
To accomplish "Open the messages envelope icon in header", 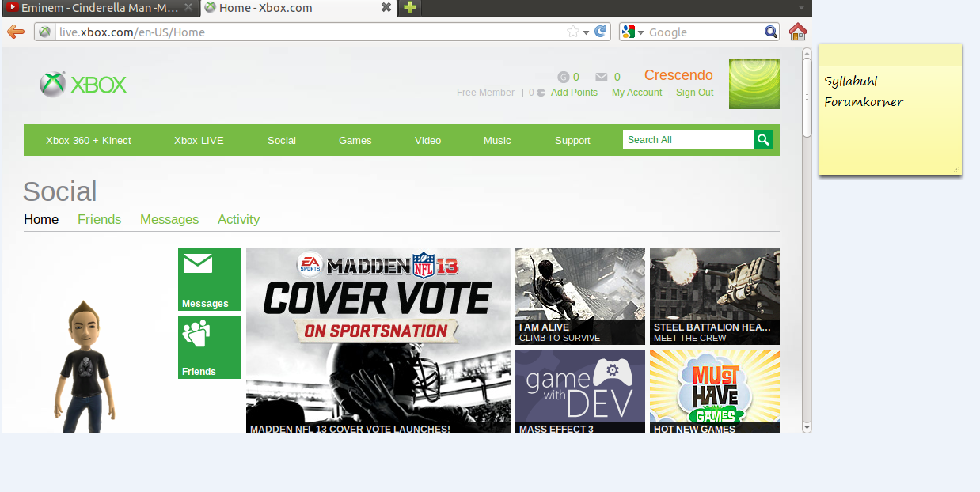I will click(602, 77).
